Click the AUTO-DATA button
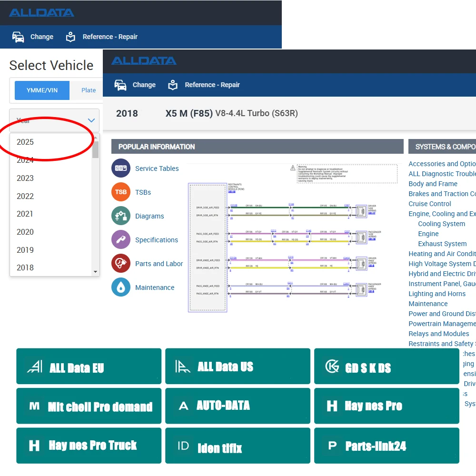The width and height of the screenshot is (476, 476). (238, 406)
